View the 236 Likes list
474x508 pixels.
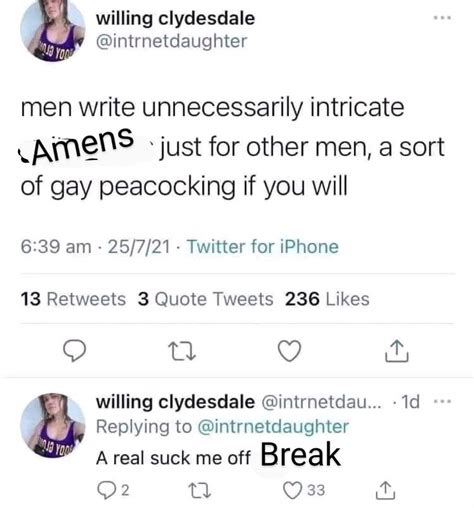(327, 299)
